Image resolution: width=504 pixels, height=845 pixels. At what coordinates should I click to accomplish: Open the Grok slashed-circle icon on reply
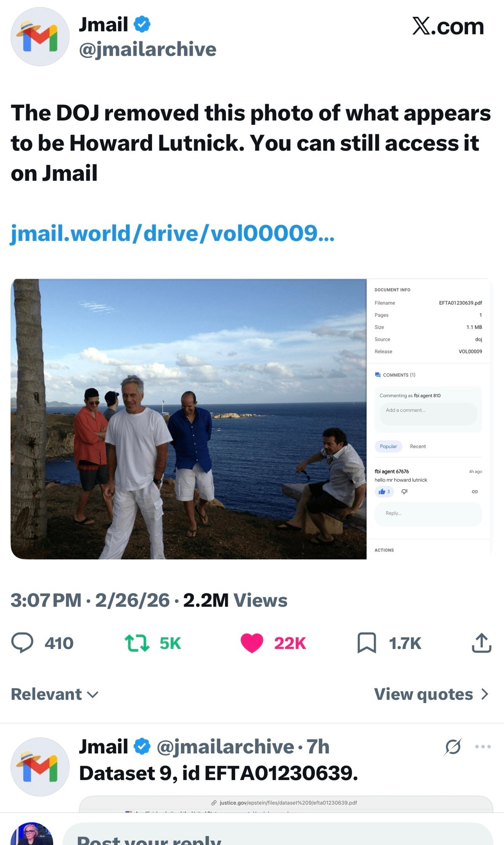coord(453,747)
